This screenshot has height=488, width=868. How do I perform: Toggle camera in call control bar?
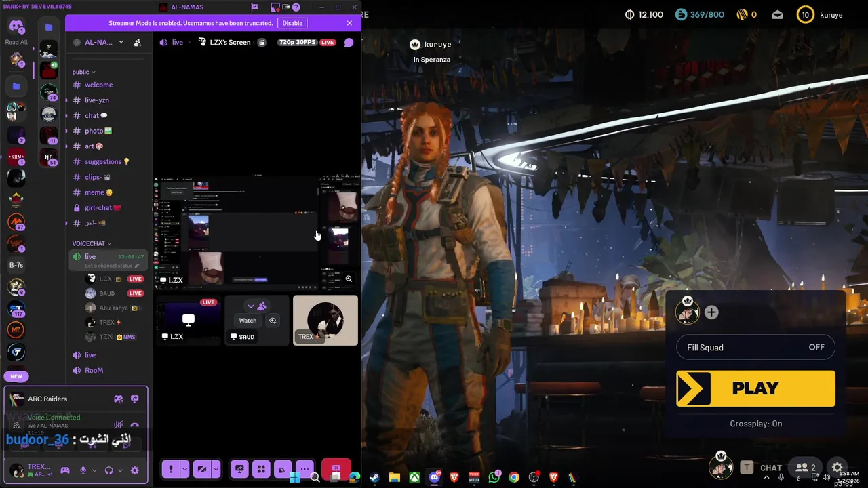201,468
